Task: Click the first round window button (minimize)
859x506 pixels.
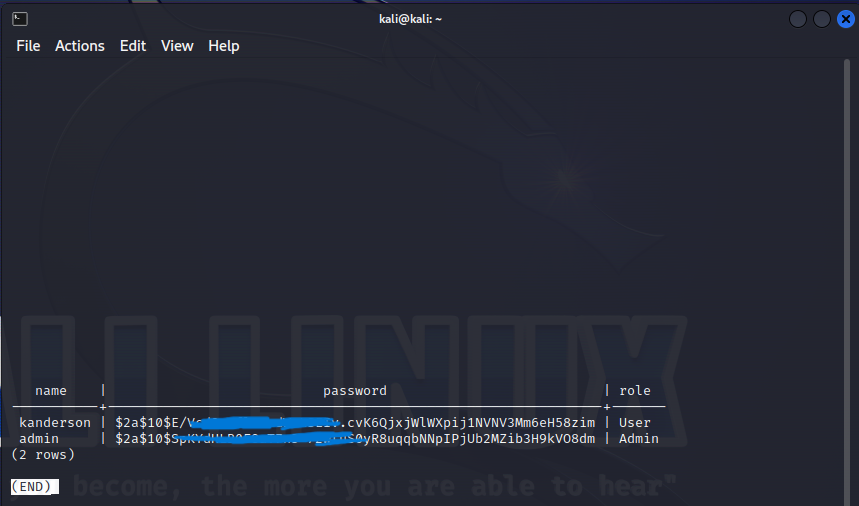Action: (798, 19)
